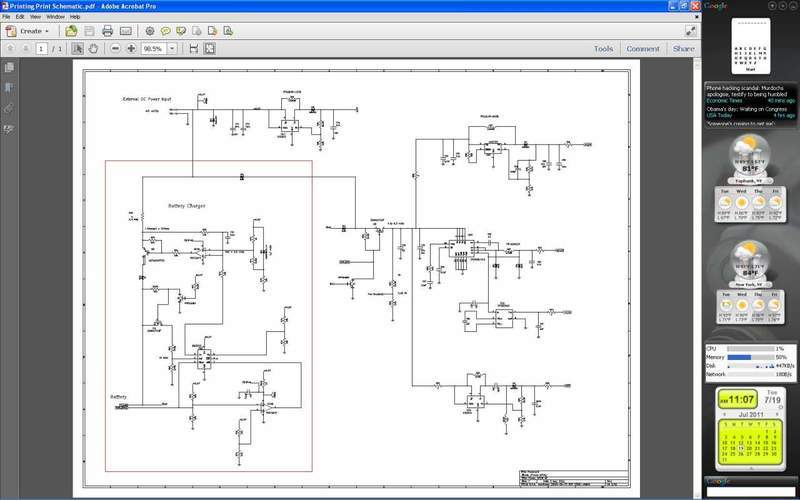Add a sticky note comment

pyautogui.click(x=165, y=31)
